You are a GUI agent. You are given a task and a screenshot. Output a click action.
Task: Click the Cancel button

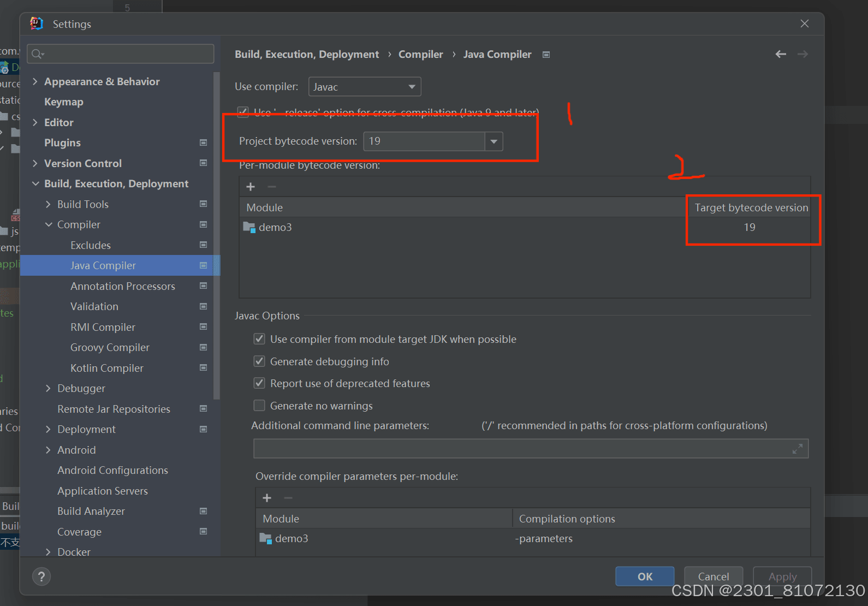[x=714, y=577]
